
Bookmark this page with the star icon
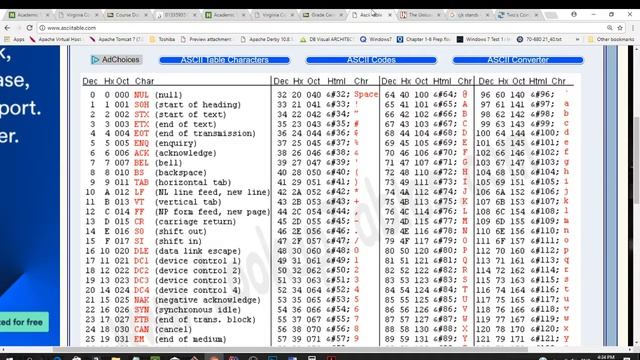pyautogui.click(x=620, y=28)
